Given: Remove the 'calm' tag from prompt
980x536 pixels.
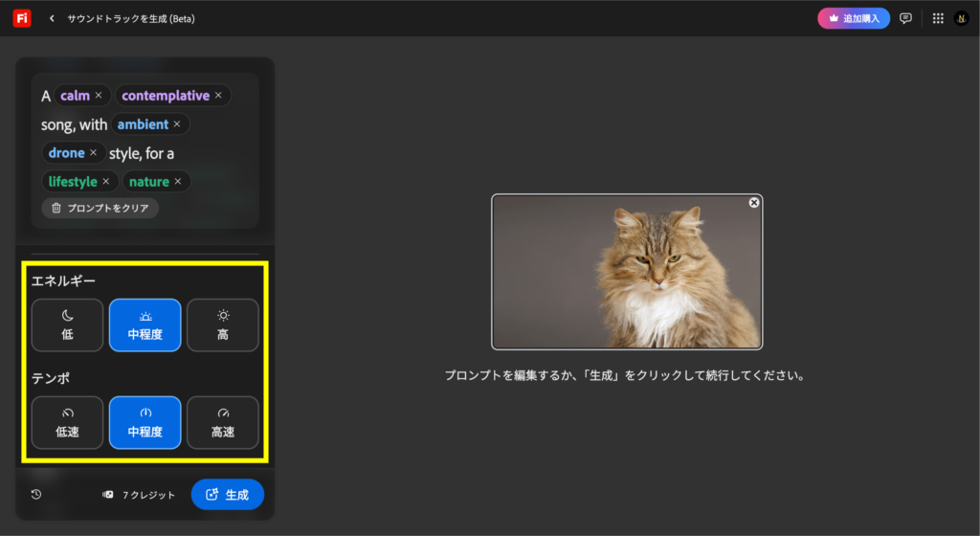Looking at the screenshot, I should pyautogui.click(x=98, y=96).
